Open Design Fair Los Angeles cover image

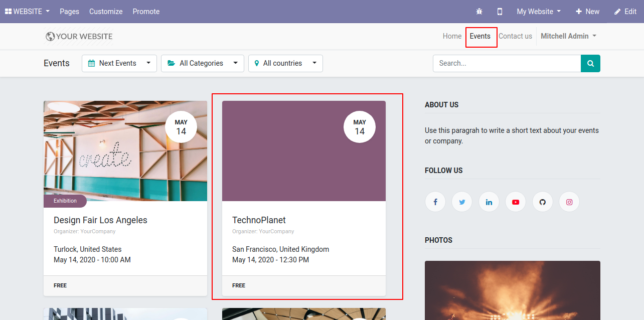pyautogui.click(x=125, y=151)
